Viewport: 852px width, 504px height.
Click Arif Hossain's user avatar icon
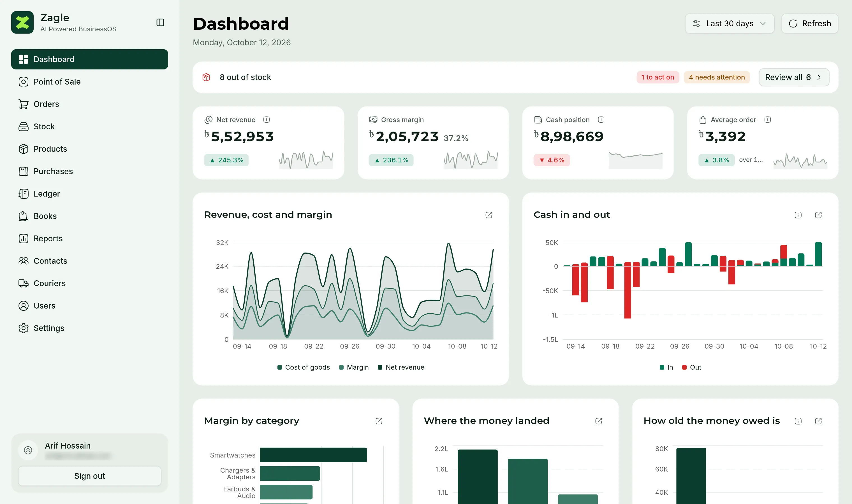pos(28,450)
